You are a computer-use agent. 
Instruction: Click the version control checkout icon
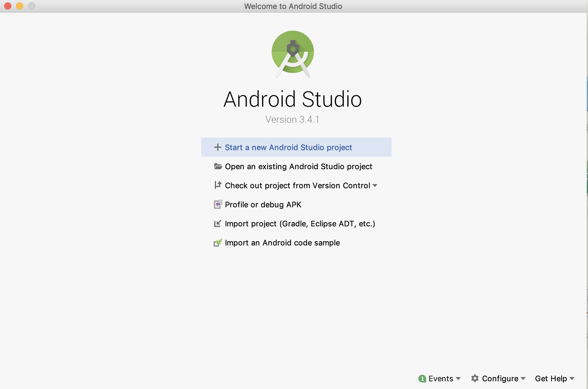218,185
